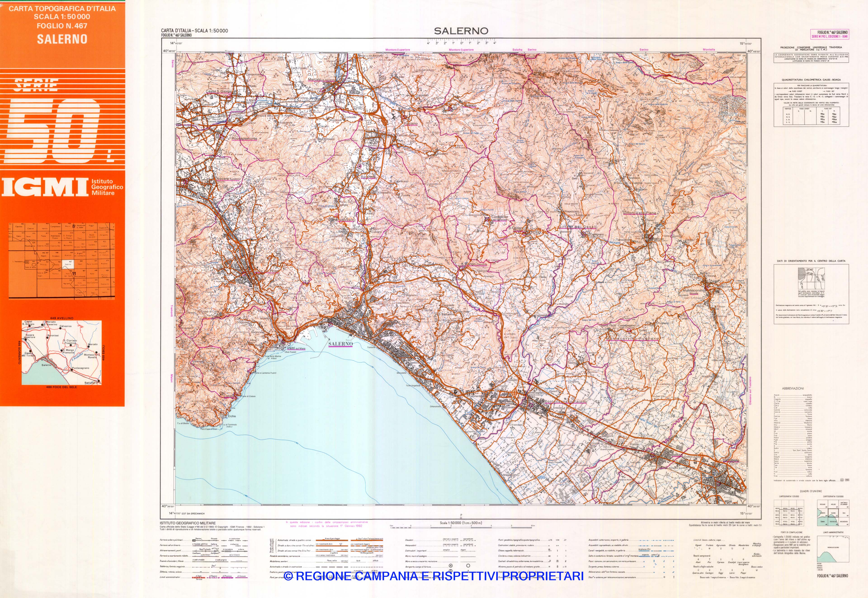
Task: Click the 'Vietri sul Mare' town label
Action: pos(296,348)
